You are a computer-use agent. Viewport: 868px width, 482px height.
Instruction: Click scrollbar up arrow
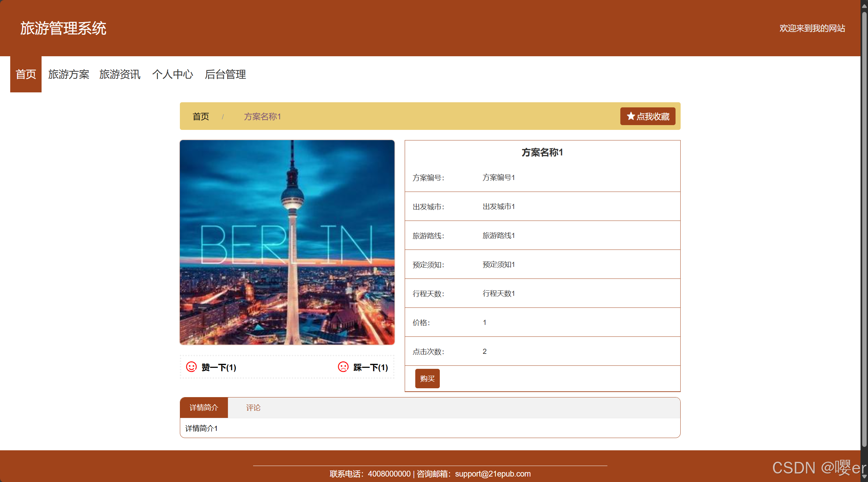[x=864, y=6]
